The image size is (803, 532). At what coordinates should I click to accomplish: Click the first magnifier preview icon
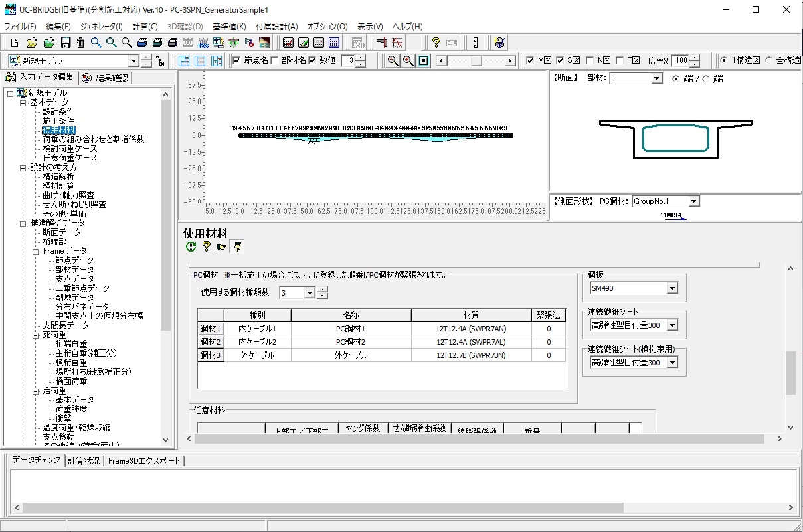[x=96, y=43]
